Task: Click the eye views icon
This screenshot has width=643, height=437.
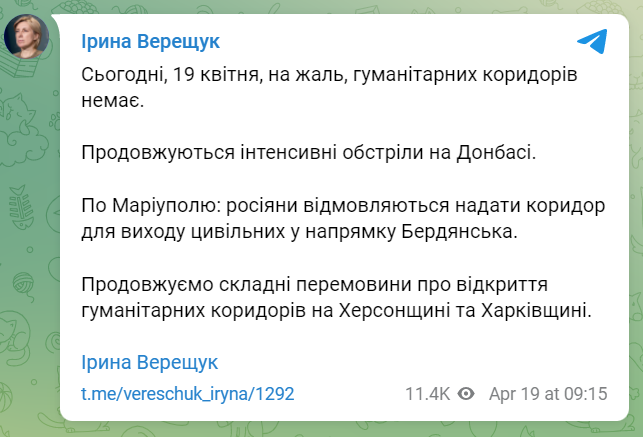Action: (466, 394)
